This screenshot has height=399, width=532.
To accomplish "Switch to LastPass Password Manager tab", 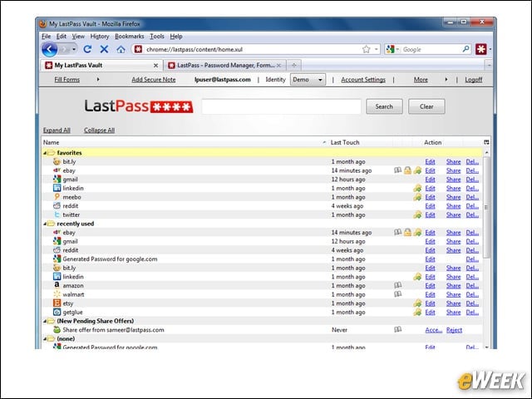I will [225, 65].
